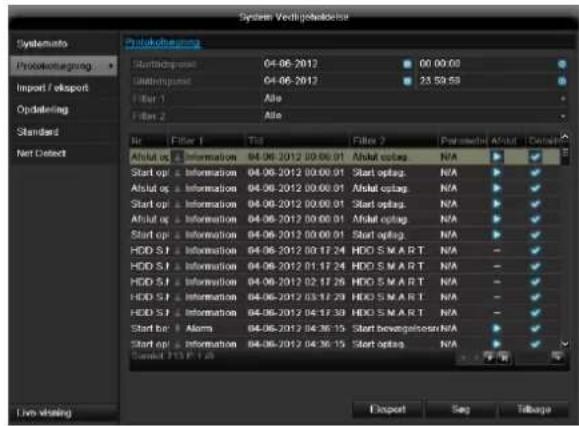Play the Alarm entry at 04:36:15
This screenshot has width=579, height=426.
tap(497, 329)
